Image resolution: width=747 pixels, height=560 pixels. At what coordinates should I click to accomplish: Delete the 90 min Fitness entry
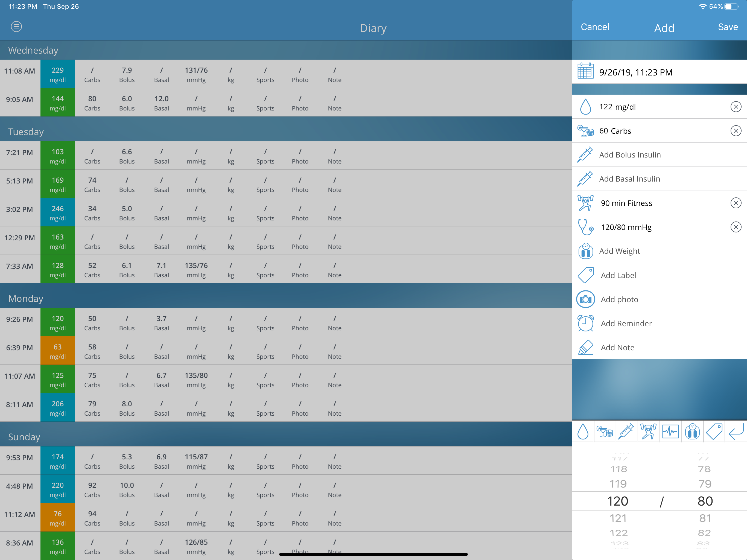(x=736, y=203)
